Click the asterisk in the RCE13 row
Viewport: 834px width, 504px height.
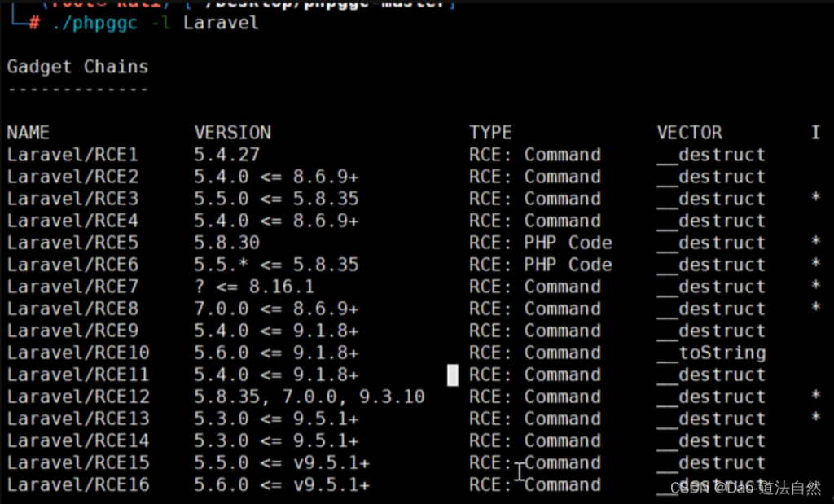(815, 418)
